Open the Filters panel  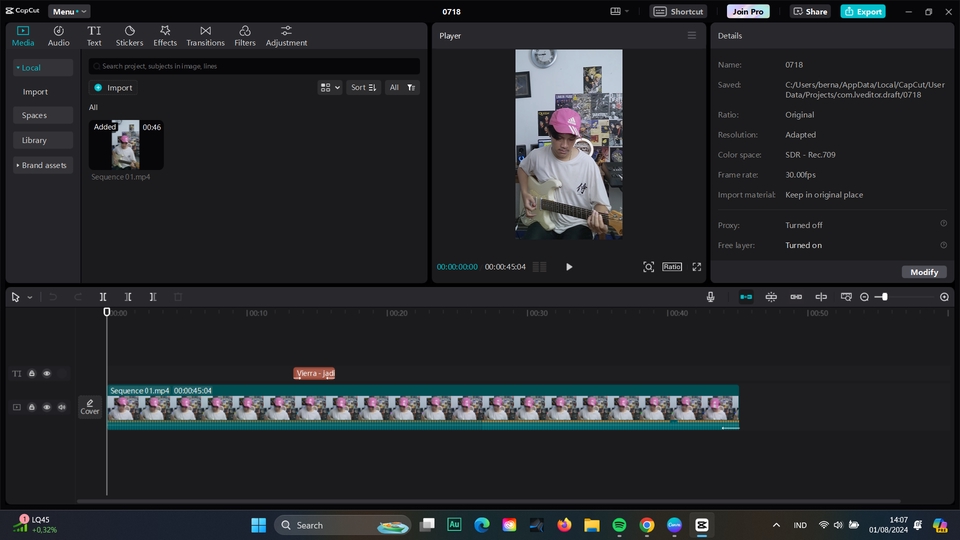coord(245,36)
